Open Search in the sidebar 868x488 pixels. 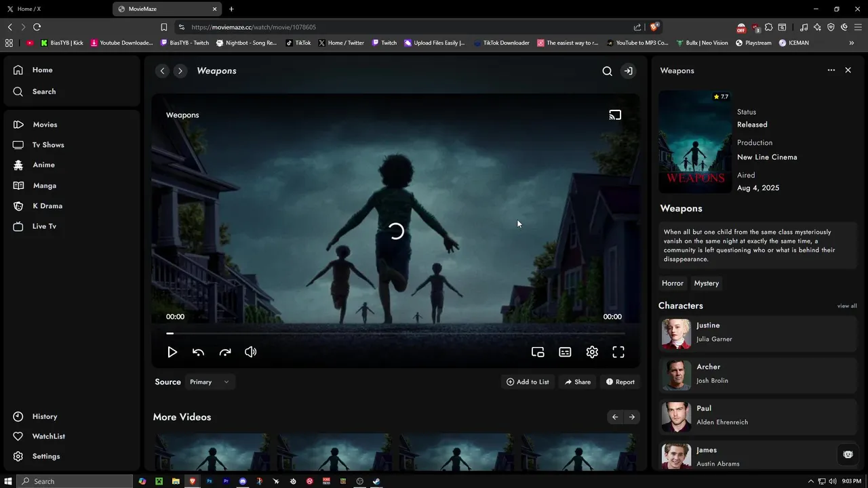click(x=44, y=91)
